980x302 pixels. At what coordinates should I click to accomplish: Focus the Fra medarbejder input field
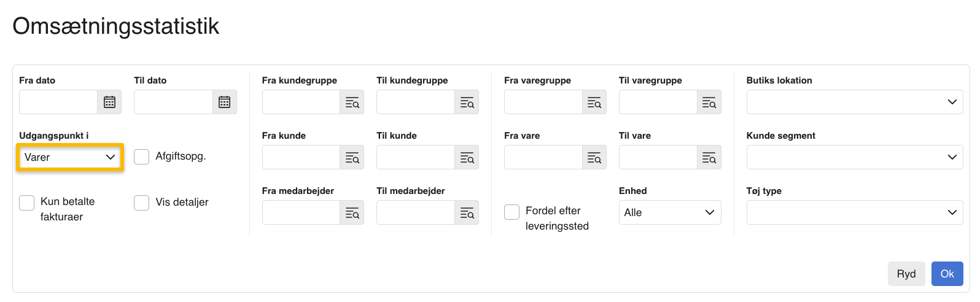(301, 212)
